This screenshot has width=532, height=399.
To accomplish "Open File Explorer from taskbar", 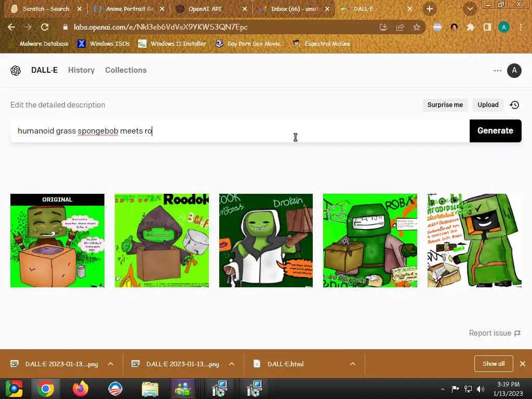I will coord(150,389).
